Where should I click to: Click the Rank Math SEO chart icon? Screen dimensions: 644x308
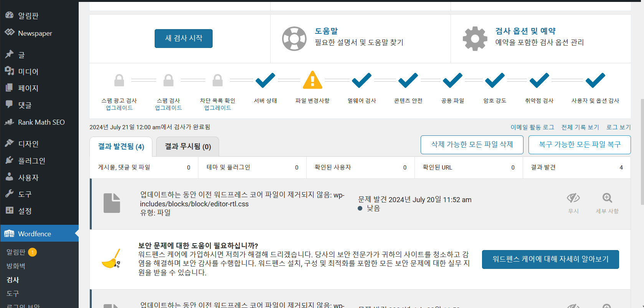(x=10, y=122)
